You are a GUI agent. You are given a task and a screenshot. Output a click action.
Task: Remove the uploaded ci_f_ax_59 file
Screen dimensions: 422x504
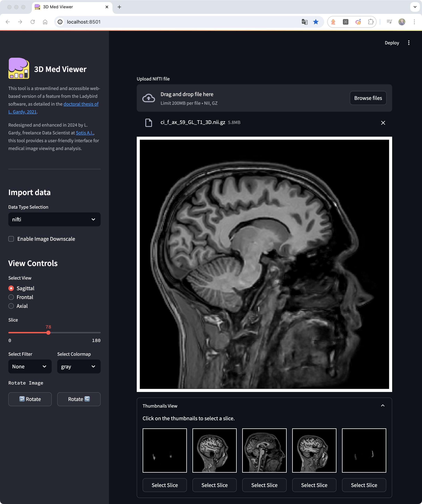(x=383, y=123)
